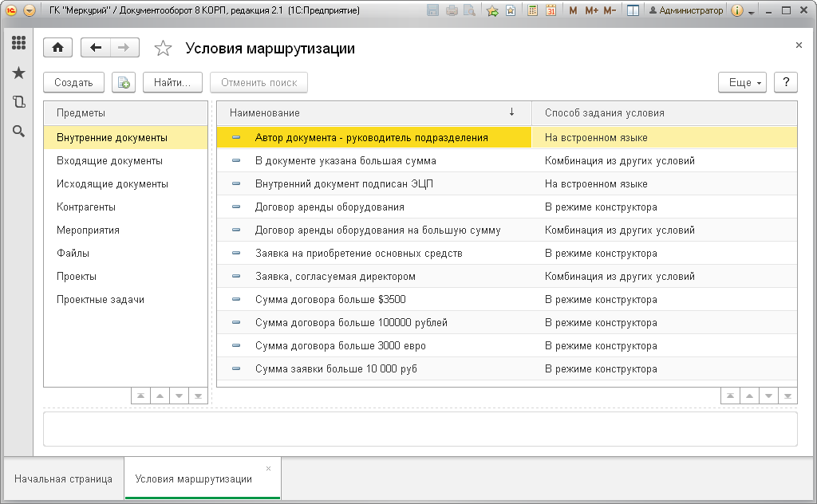This screenshot has width=817, height=504.
Task: Select row Внутренний документ подписан ЭЦП
Action: point(507,183)
